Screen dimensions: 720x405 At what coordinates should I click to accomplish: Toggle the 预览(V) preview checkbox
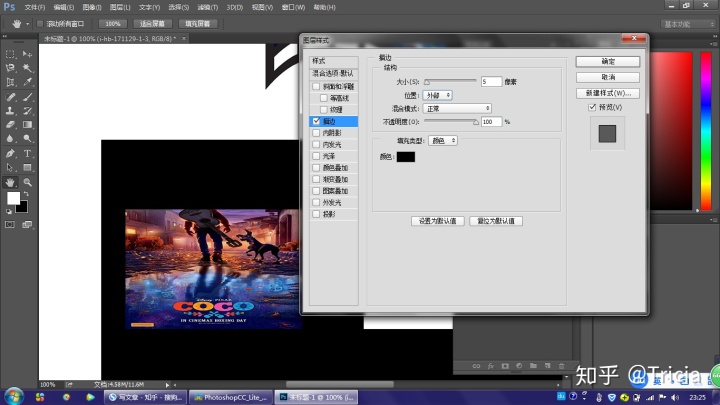[x=592, y=107]
